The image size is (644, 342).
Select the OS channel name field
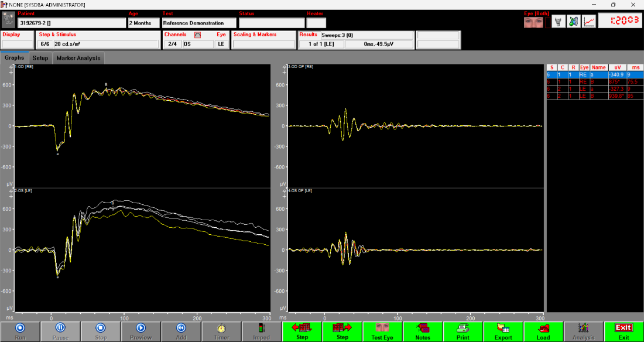coord(198,45)
